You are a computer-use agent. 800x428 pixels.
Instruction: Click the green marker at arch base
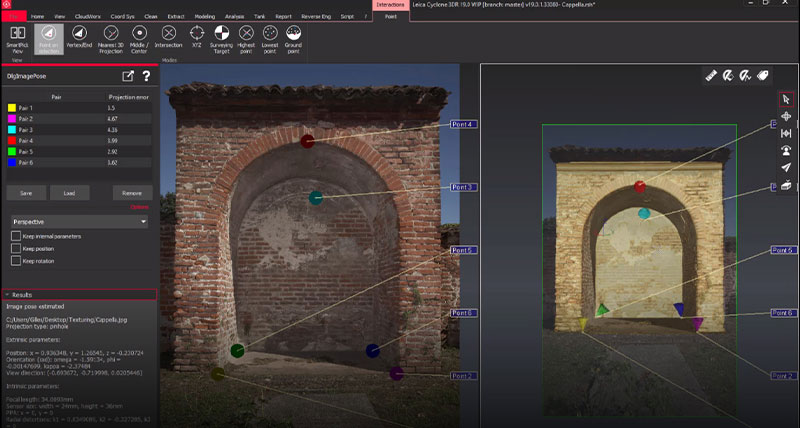click(x=237, y=351)
